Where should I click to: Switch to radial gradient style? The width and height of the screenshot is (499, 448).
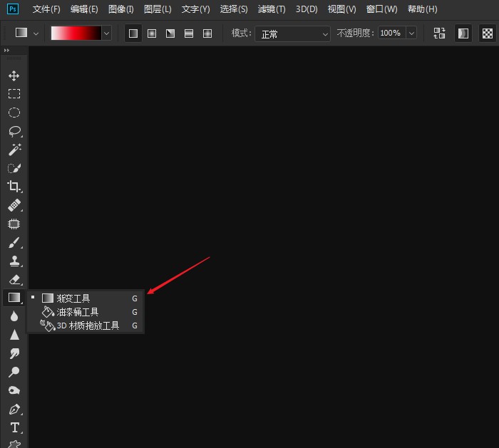pos(152,33)
